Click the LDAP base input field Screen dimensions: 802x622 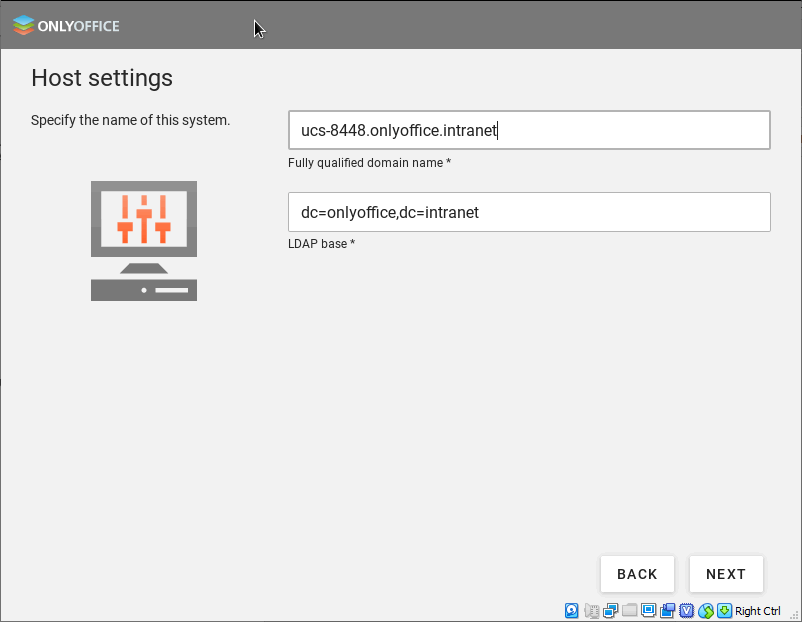click(x=529, y=212)
